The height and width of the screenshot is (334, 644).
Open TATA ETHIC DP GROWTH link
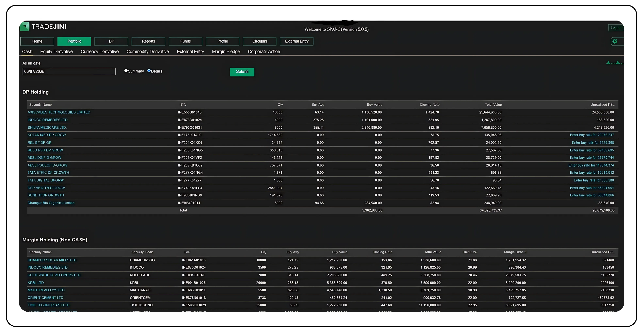[48, 173]
